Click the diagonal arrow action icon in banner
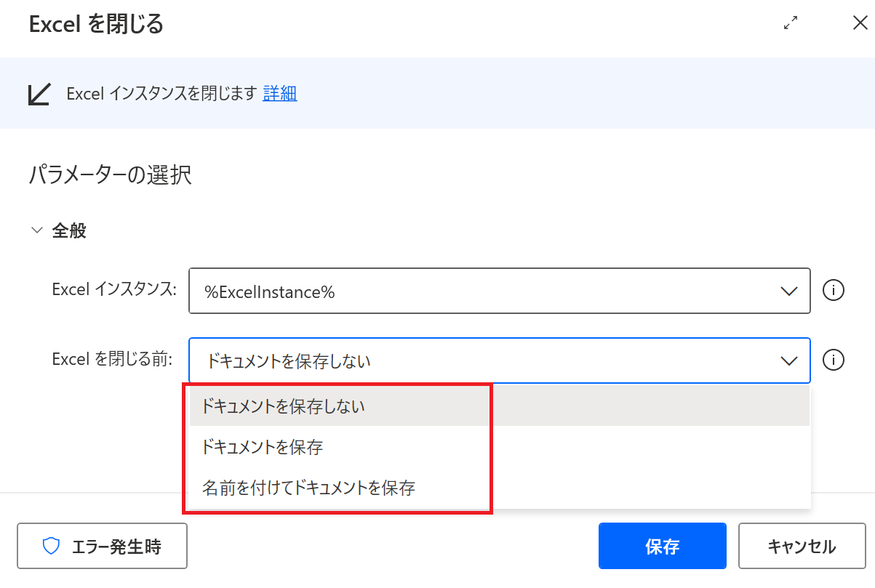Image resolution: width=875 pixels, height=588 pixels. click(x=39, y=94)
